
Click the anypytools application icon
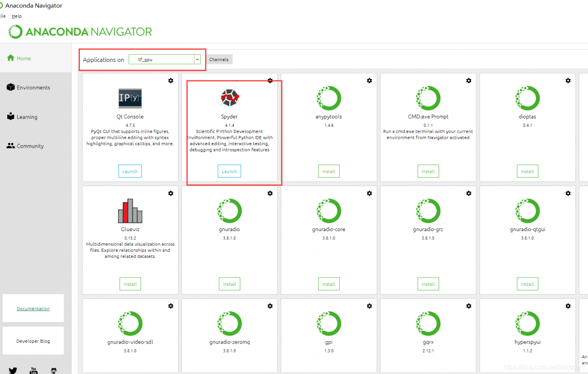[x=328, y=98]
